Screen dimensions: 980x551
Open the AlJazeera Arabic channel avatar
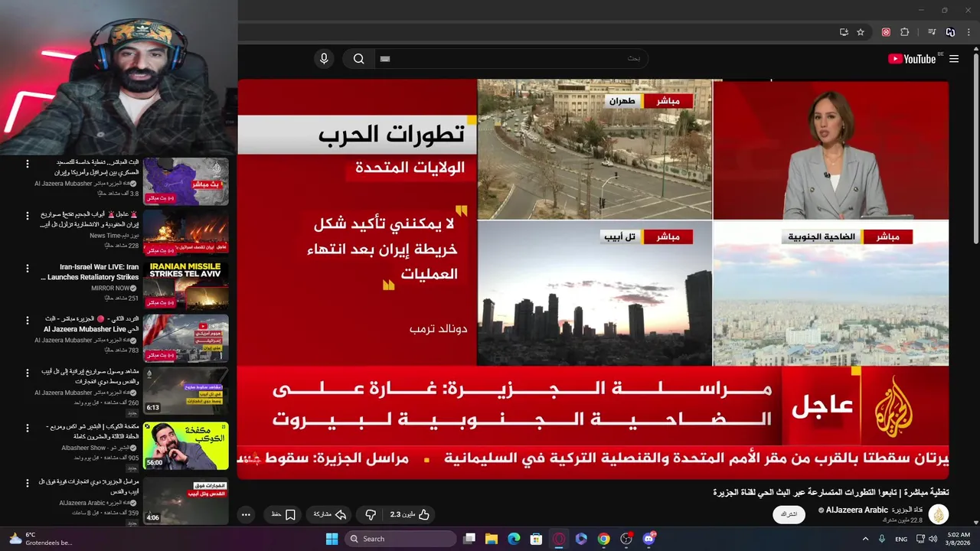pyautogui.click(x=938, y=514)
